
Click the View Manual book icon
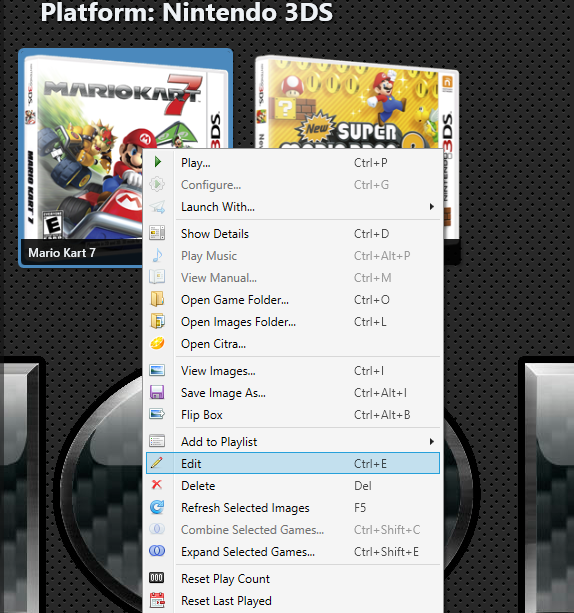tap(157, 277)
